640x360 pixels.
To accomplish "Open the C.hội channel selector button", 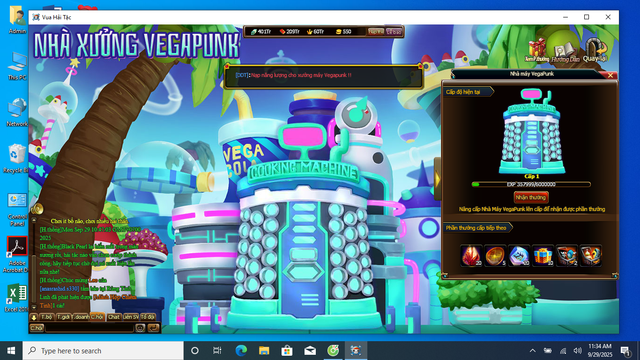I will click(x=37, y=328).
